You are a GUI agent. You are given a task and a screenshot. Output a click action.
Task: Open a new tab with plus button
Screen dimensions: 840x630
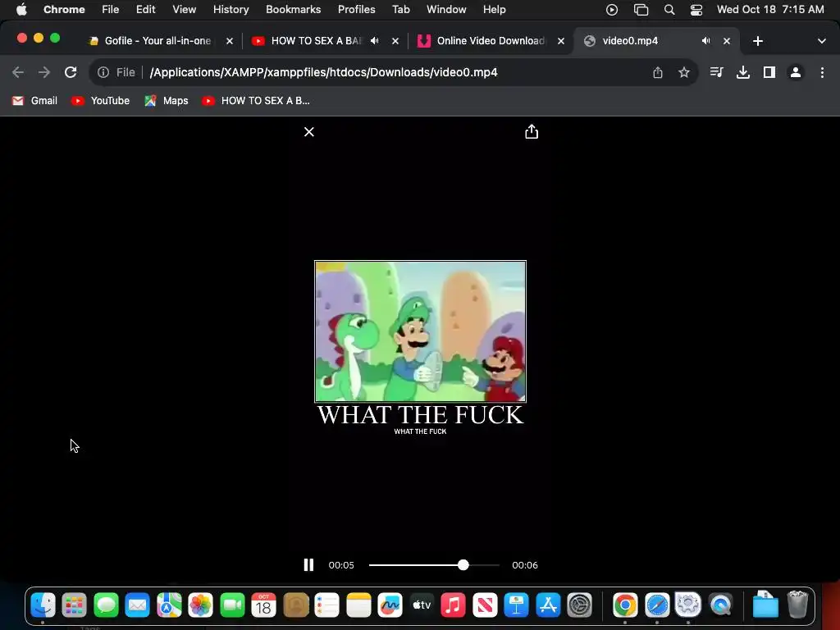[757, 41]
